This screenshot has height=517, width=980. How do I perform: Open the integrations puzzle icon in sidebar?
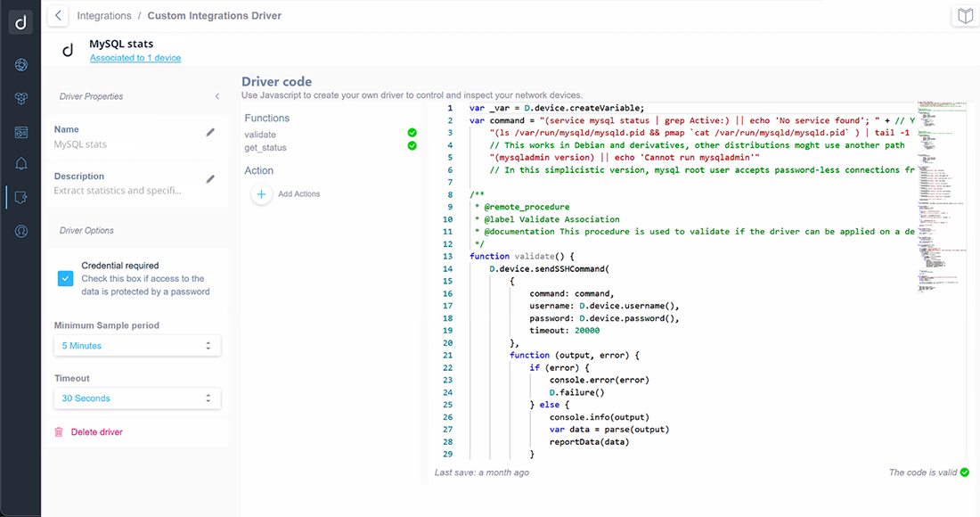point(21,198)
